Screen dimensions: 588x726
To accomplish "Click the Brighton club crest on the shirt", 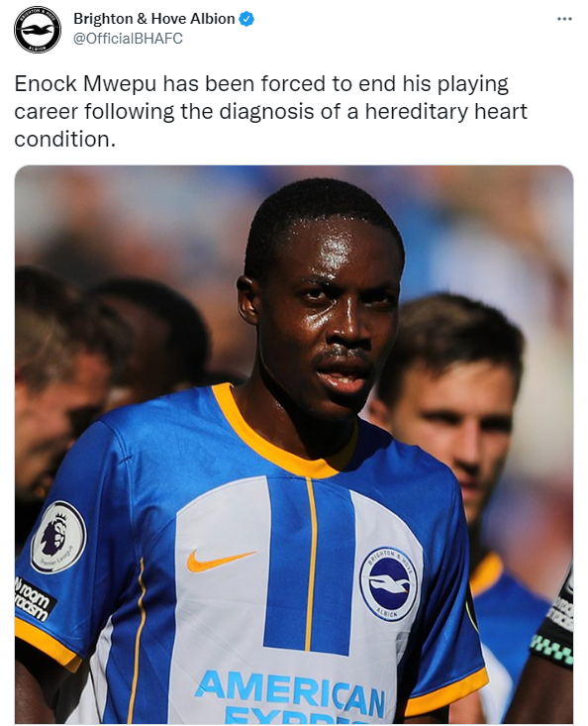I will 389,583.
